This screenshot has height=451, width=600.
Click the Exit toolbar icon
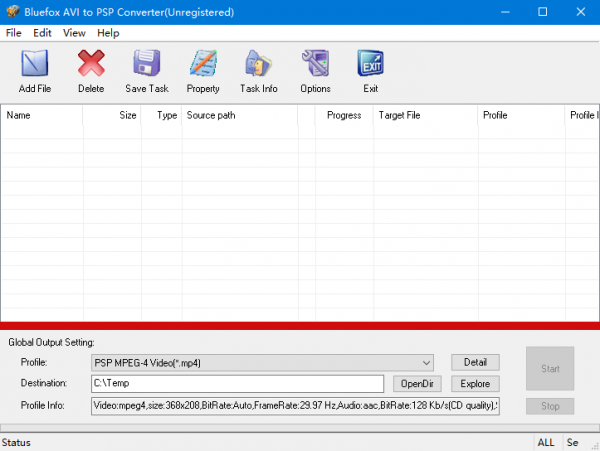tap(370, 63)
